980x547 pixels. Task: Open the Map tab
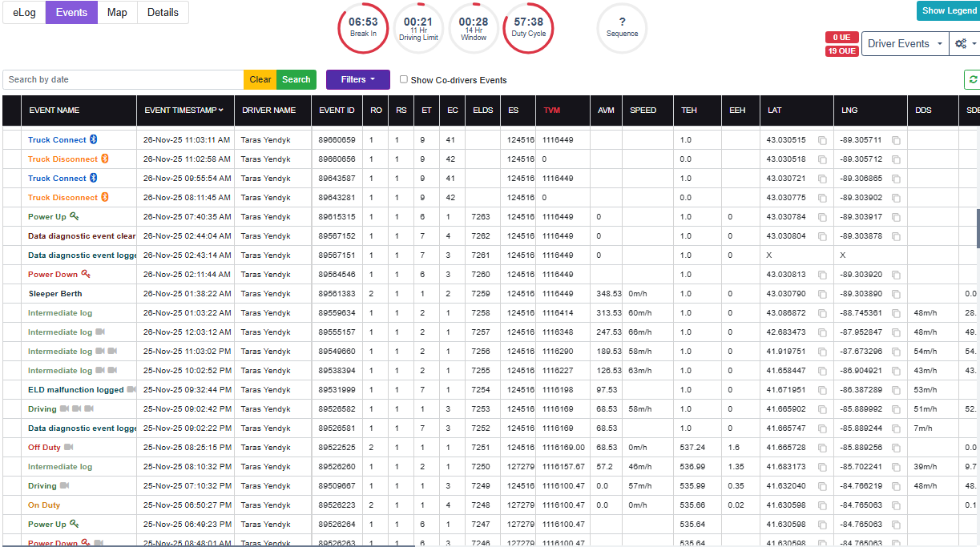[x=117, y=13]
